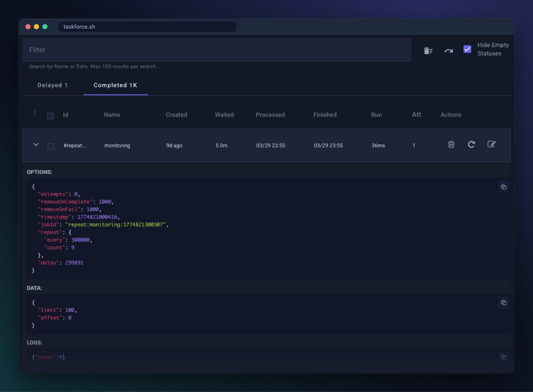The width and height of the screenshot is (533, 392).
Task: Copy the OPTIONS JSON block
Action: tap(503, 187)
